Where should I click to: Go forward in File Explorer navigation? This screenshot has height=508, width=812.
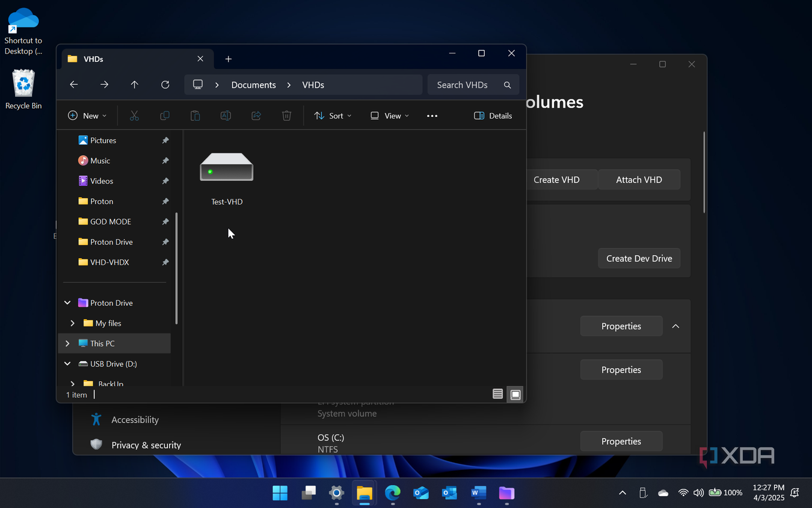[104, 85]
